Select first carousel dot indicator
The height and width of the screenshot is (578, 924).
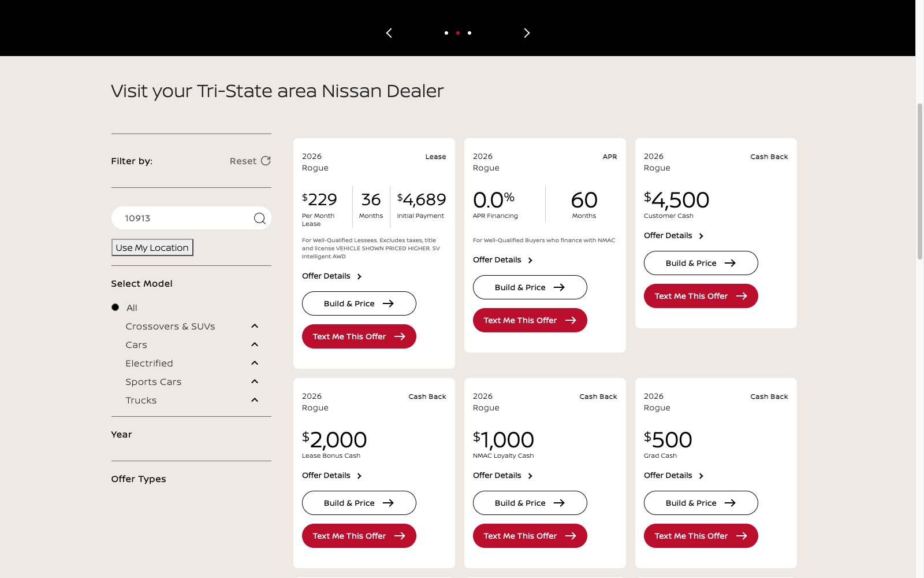click(446, 33)
